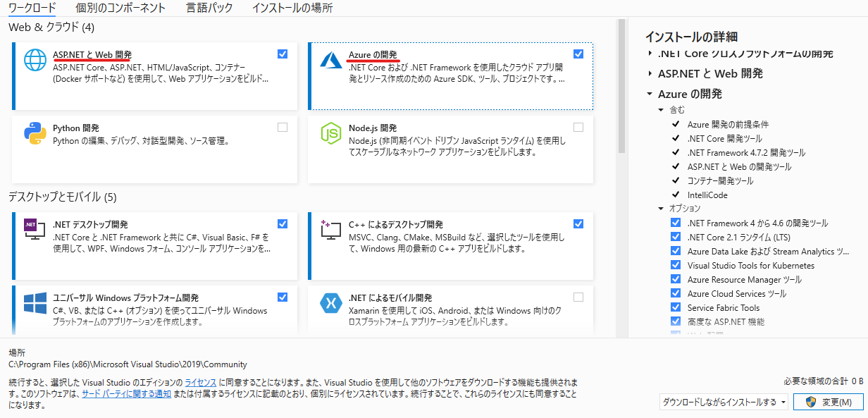Collapse the 含む section arrow
868x418 pixels.
pyautogui.click(x=661, y=110)
